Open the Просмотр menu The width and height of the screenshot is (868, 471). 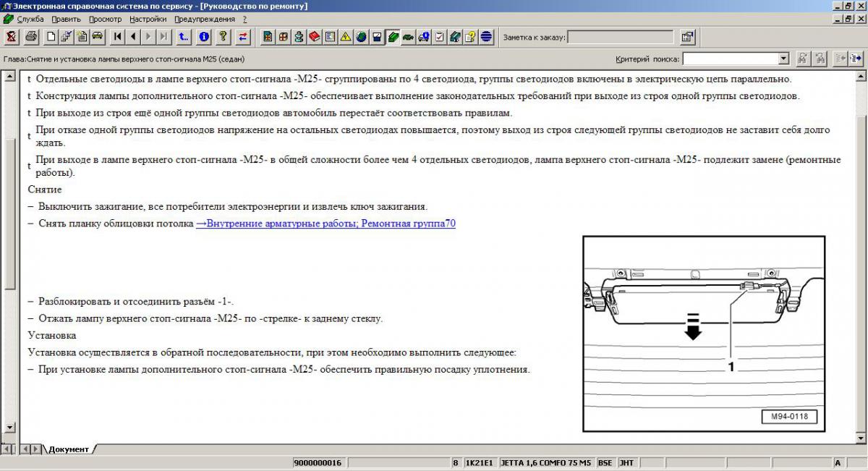click(x=105, y=19)
